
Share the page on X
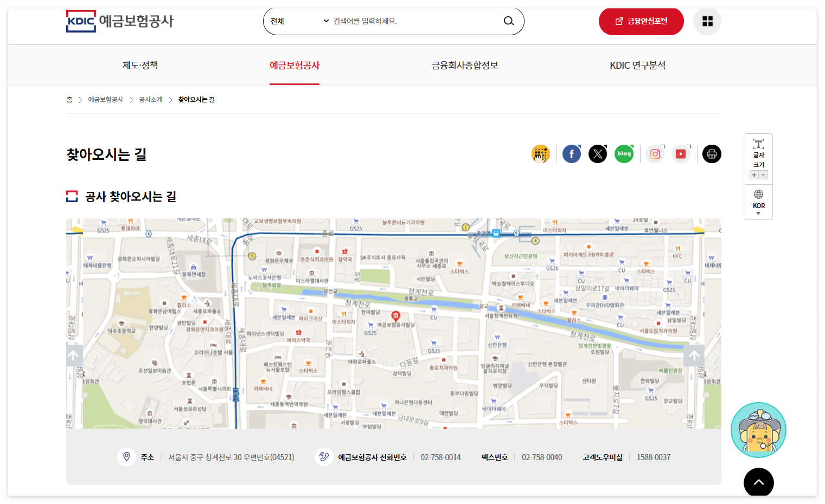click(x=598, y=153)
